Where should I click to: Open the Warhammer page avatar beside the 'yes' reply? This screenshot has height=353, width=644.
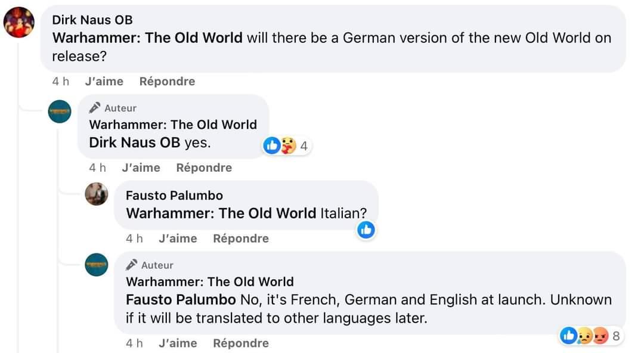click(60, 112)
